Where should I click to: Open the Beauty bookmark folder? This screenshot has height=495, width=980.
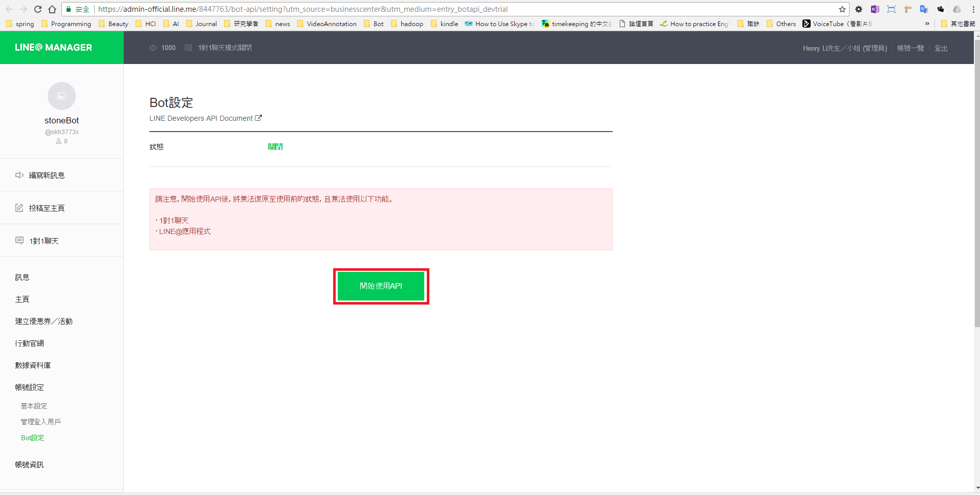113,24
